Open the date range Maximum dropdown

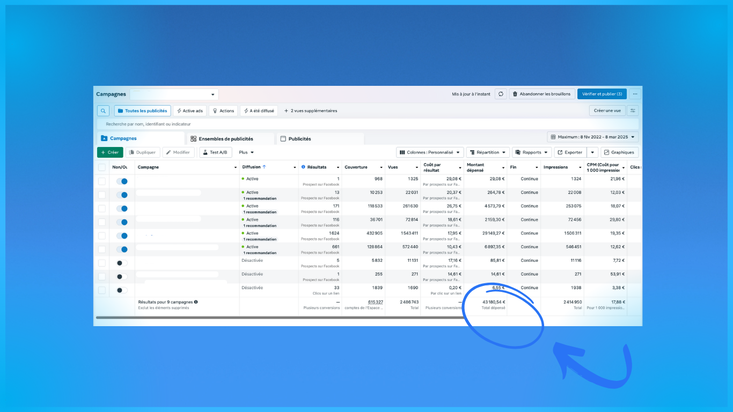(x=592, y=137)
